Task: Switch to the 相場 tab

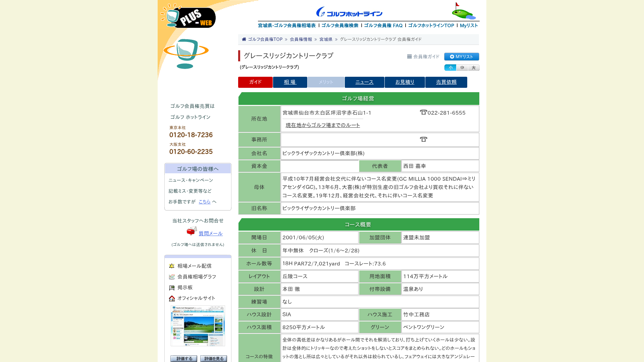Action: [290, 82]
